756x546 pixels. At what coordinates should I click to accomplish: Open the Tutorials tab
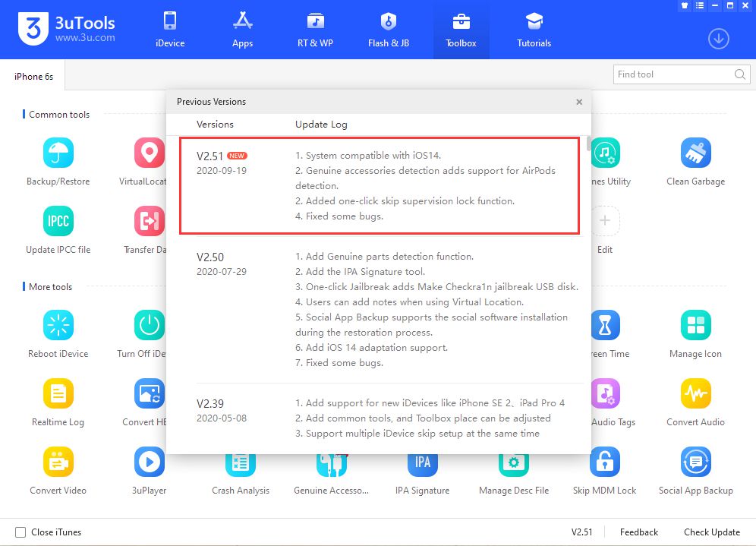tap(534, 30)
